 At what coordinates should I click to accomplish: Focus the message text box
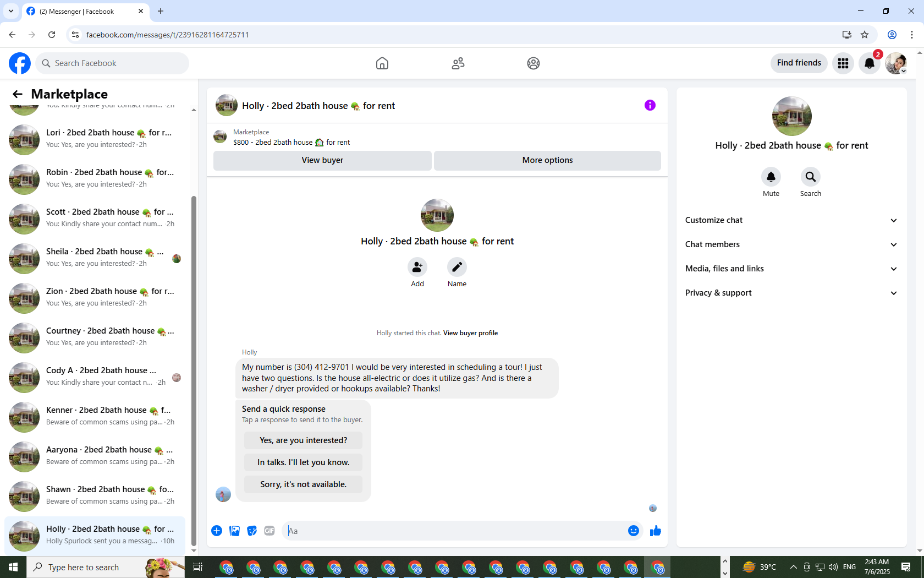(x=454, y=531)
